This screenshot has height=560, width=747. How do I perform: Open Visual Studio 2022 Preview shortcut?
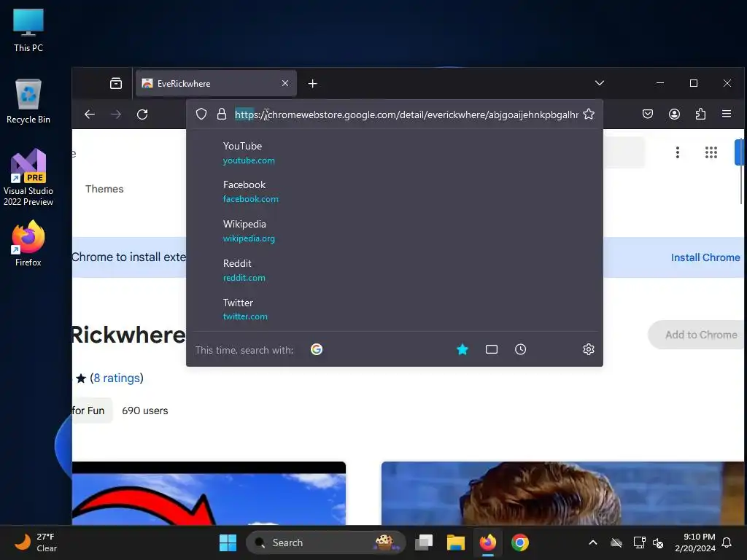point(28,177)
